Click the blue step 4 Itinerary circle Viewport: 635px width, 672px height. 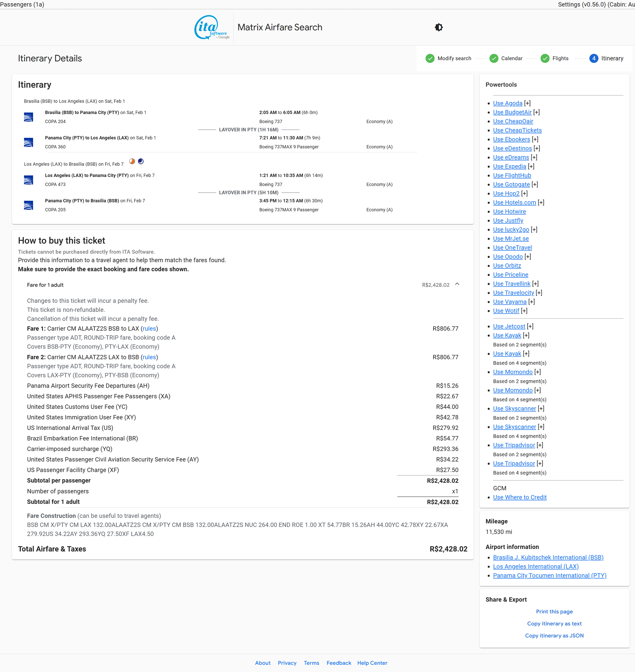tap(593, 58)
